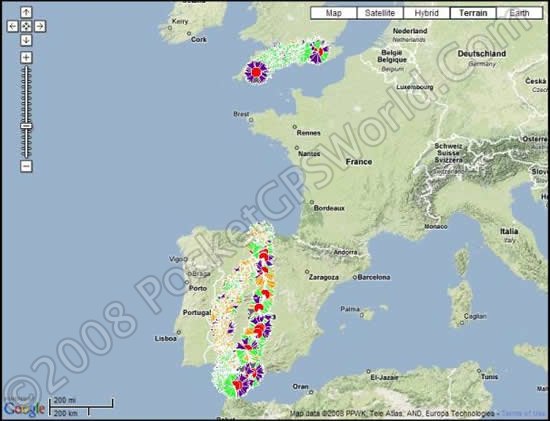The width and height of the screenshot is (550, 421).
Task: Click the Bordeaux city marker
Action: click(311, 202)
